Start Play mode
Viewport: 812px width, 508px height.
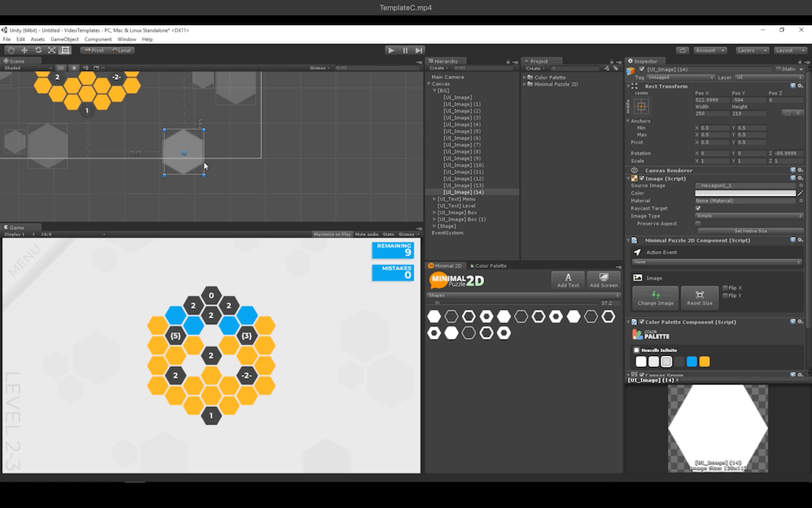pos(391,50)
